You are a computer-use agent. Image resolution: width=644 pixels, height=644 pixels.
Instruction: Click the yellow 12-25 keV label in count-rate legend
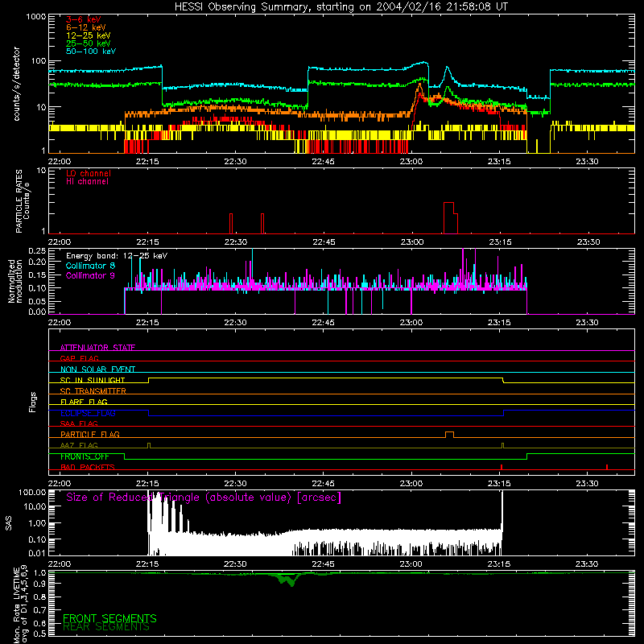89,35
